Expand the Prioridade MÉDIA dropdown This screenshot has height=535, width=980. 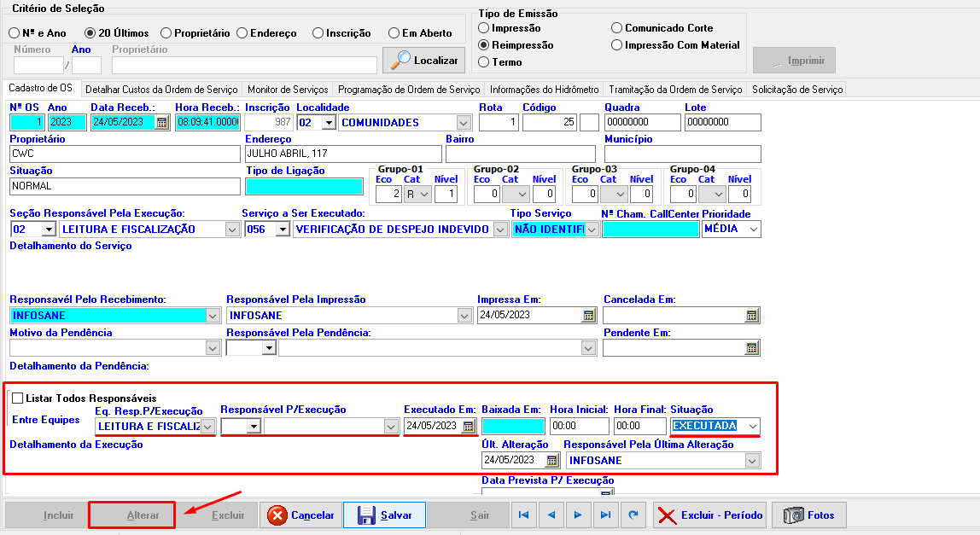click(753, 230)
